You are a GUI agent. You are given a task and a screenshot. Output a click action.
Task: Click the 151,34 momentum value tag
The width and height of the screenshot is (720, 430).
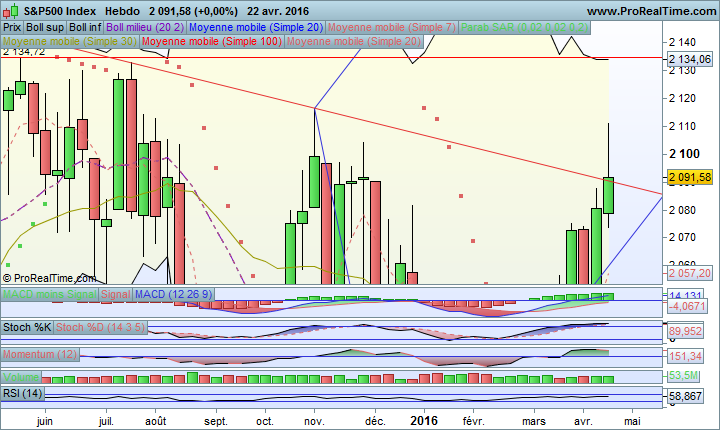pyautogui.click(x=686, y=356)
